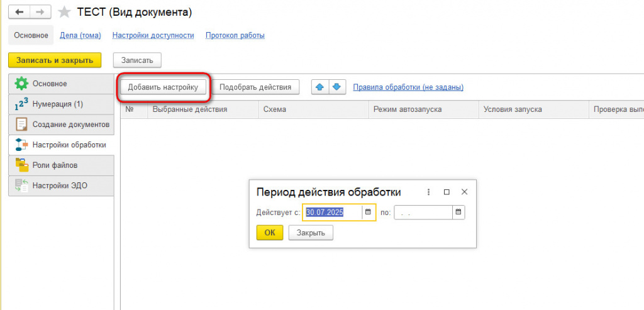Select the Настройки обработки section
This screenshot has width=644, height=310.
(61, 145)
